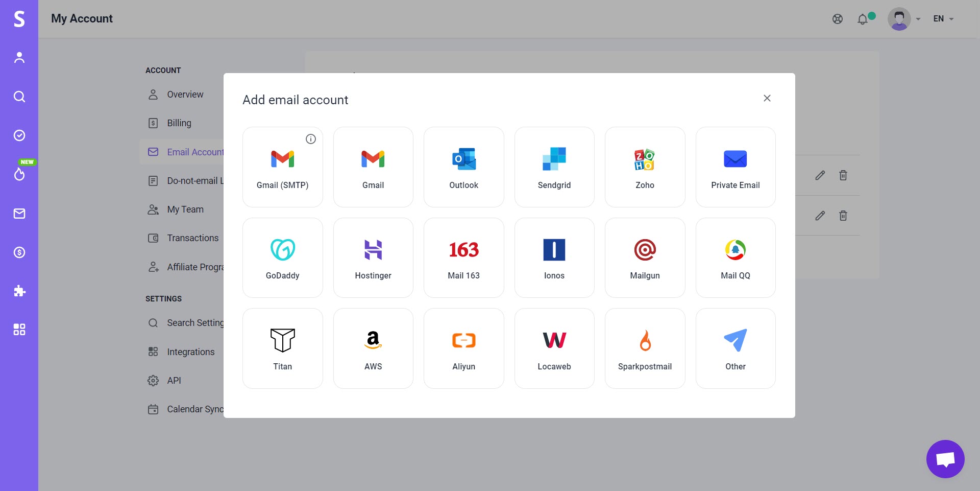Select the Hostinger provider card
The image size is (980, 491).
tap(373, 258)
